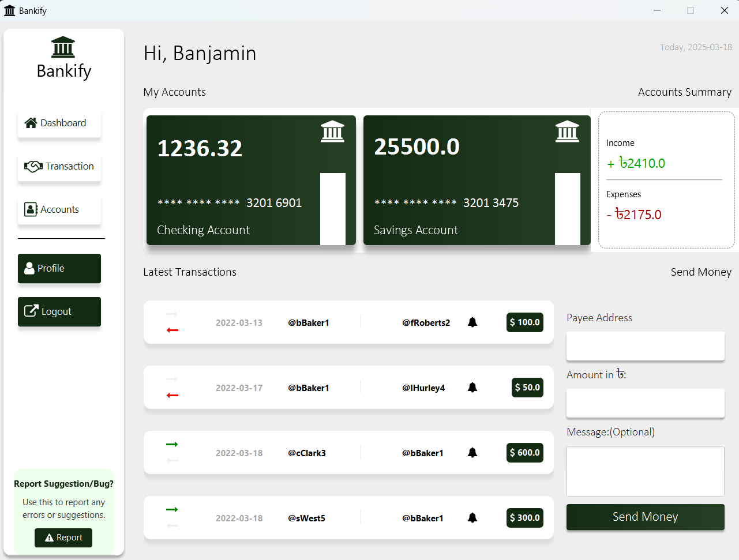Click the bell icon on the @lHurley4 transaction

point(472,388)
